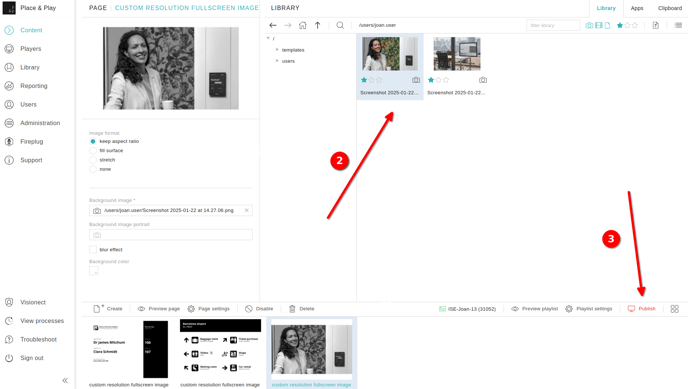Click the filter library input field

(x=553, y=25)
